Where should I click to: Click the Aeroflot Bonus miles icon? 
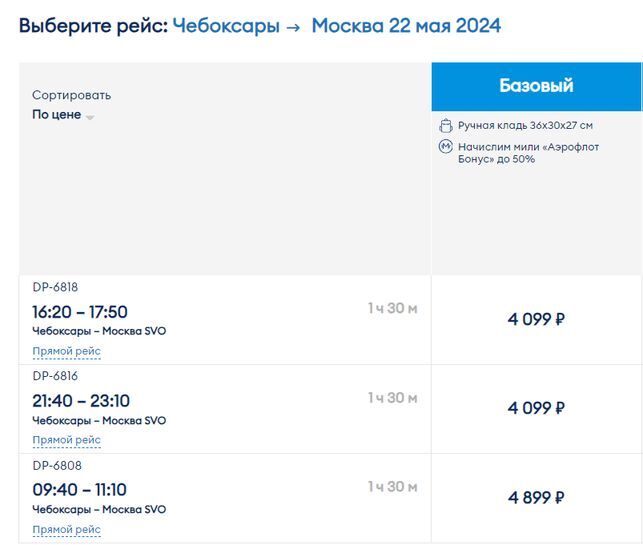(446, 146)
